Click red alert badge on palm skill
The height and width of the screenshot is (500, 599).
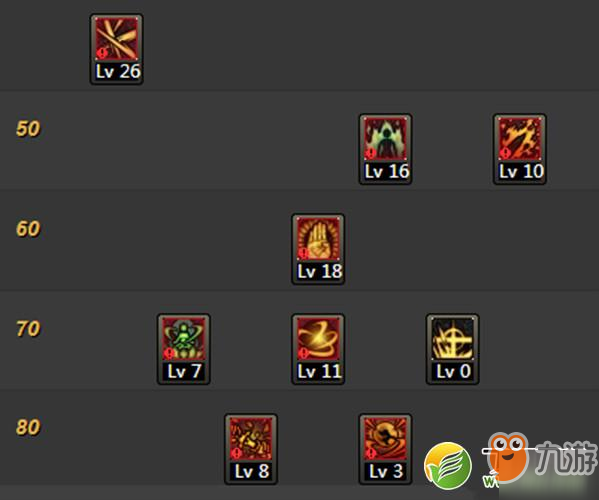point(303,253)
